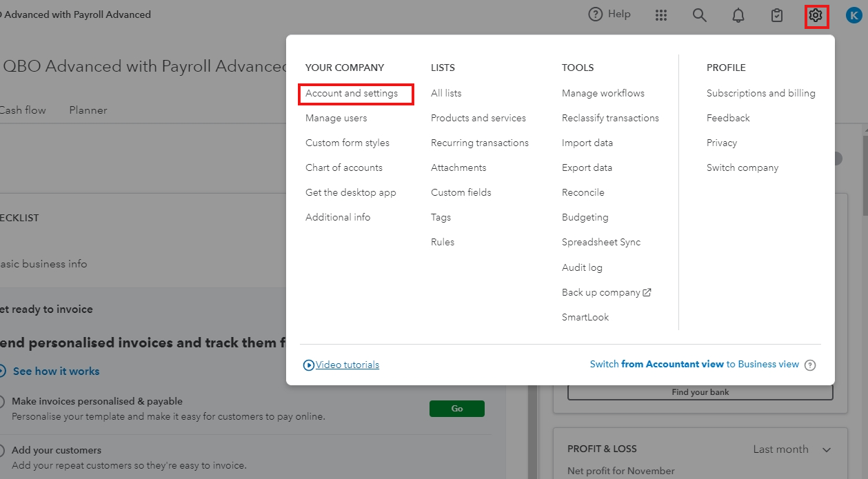Image resolution: width=868 pixels, height=479 pixels.
Task: Open Subscriptions and billing
Action: [x=760, y=93]
